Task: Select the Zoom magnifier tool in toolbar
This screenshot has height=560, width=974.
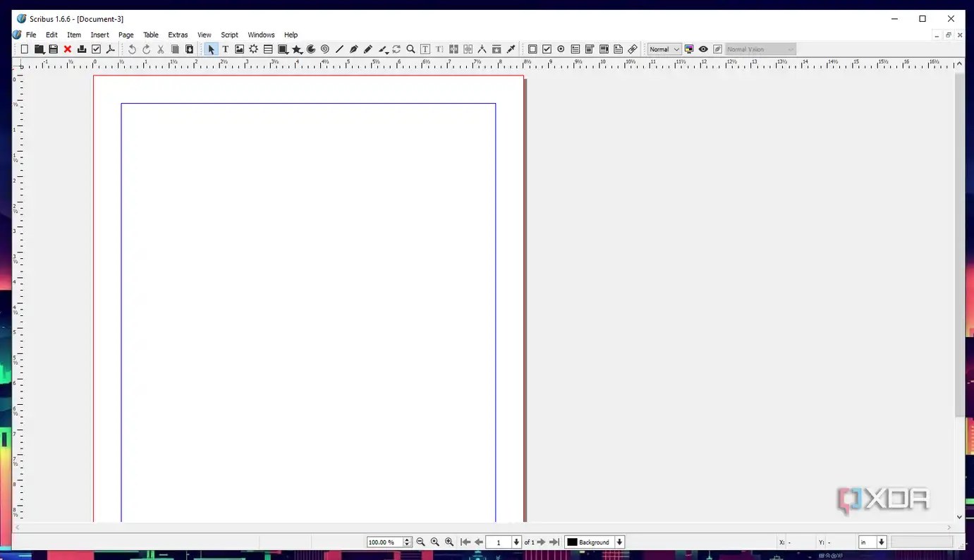Action: tap(410, 49)
